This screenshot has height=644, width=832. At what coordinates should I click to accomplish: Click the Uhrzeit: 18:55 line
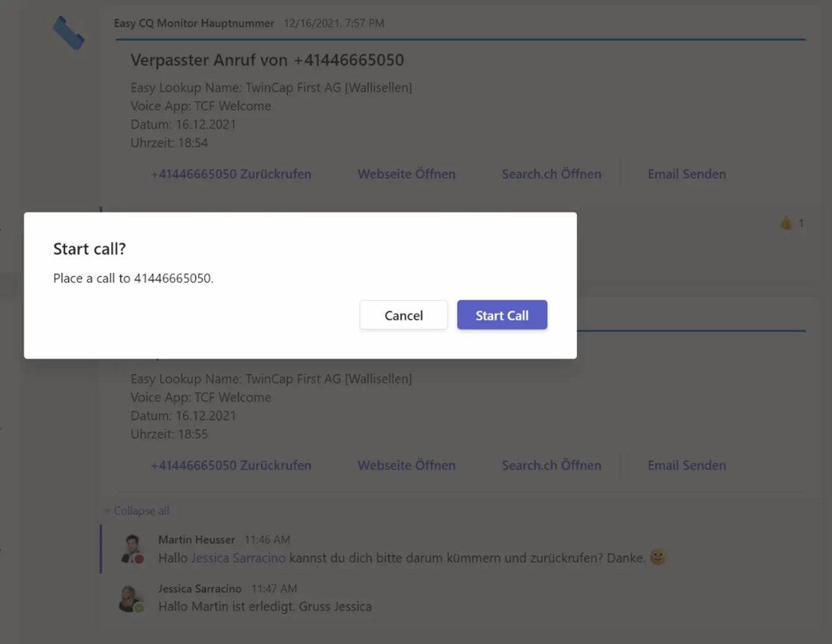click(x=169, y=434)
